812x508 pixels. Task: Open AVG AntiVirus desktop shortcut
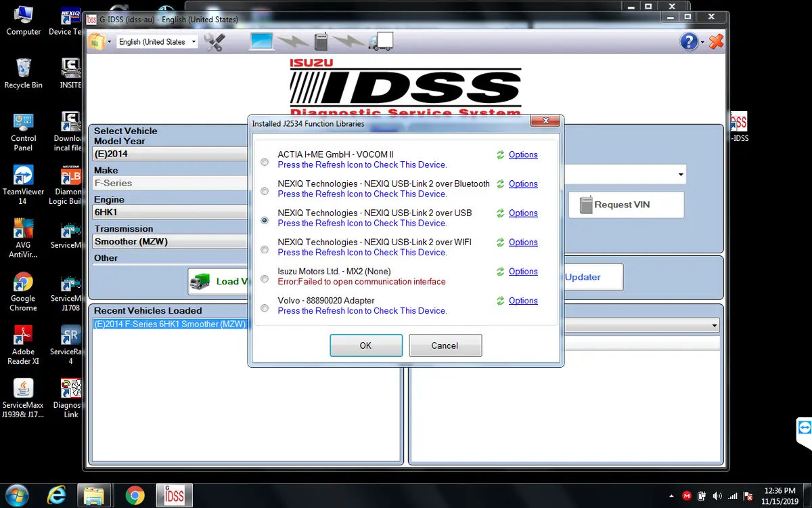tap(23, 238)
